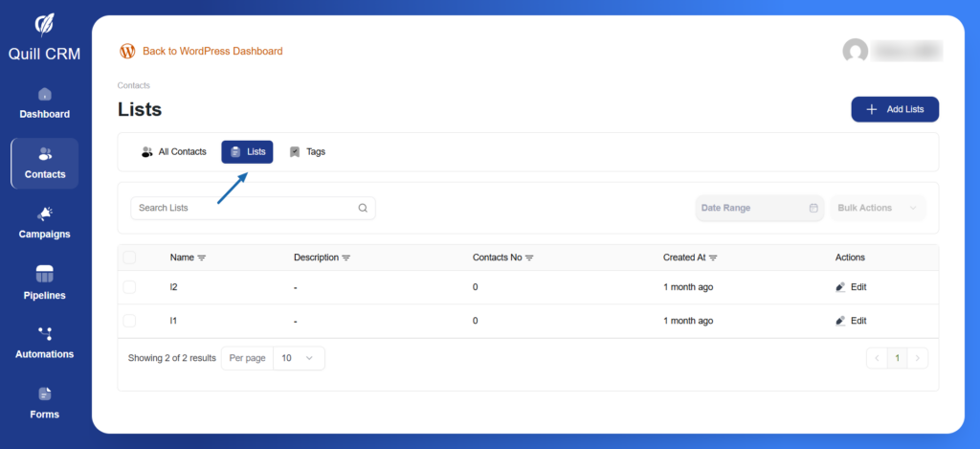Click the user avatar icon
This screenshot has width=980, height=449.
855,51
